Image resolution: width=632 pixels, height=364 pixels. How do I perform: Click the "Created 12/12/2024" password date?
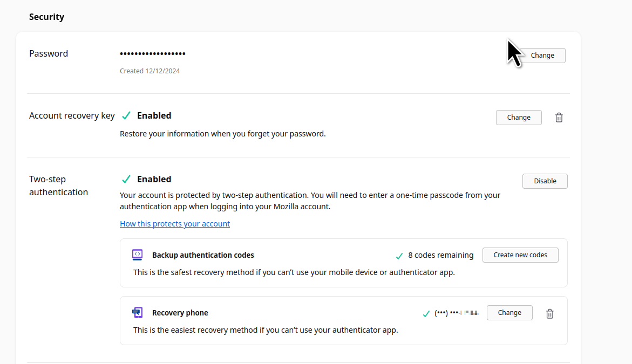pos(149,71)
